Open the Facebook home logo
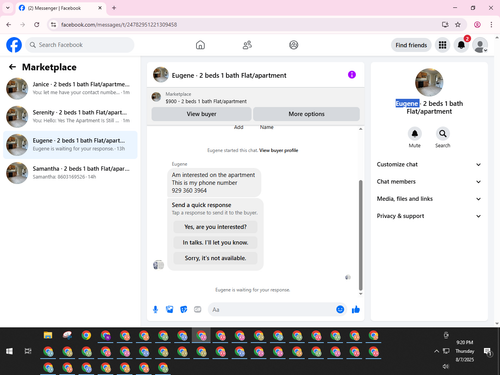The height and width of the screenshot is (375, 500). pyautogui.click(x=14, y=45)
